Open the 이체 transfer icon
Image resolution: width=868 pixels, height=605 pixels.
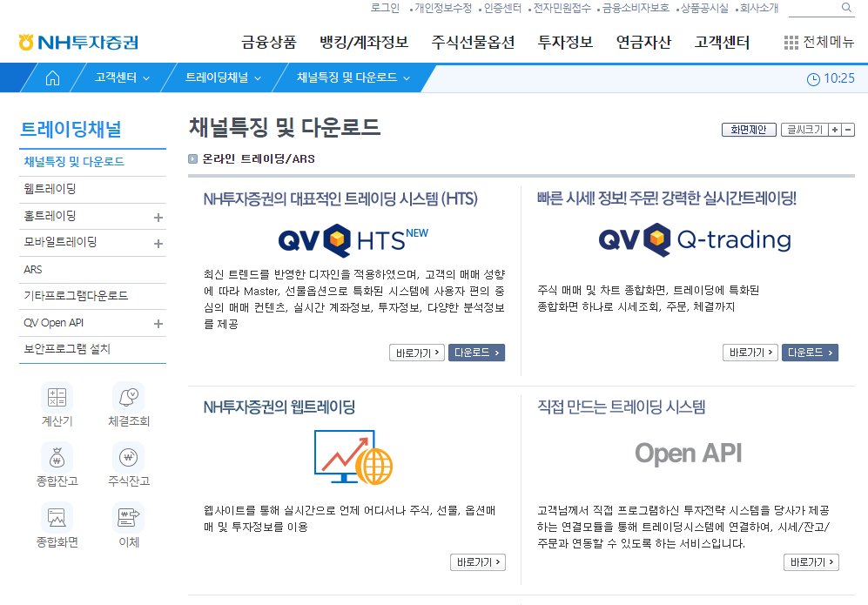(129, 518)
